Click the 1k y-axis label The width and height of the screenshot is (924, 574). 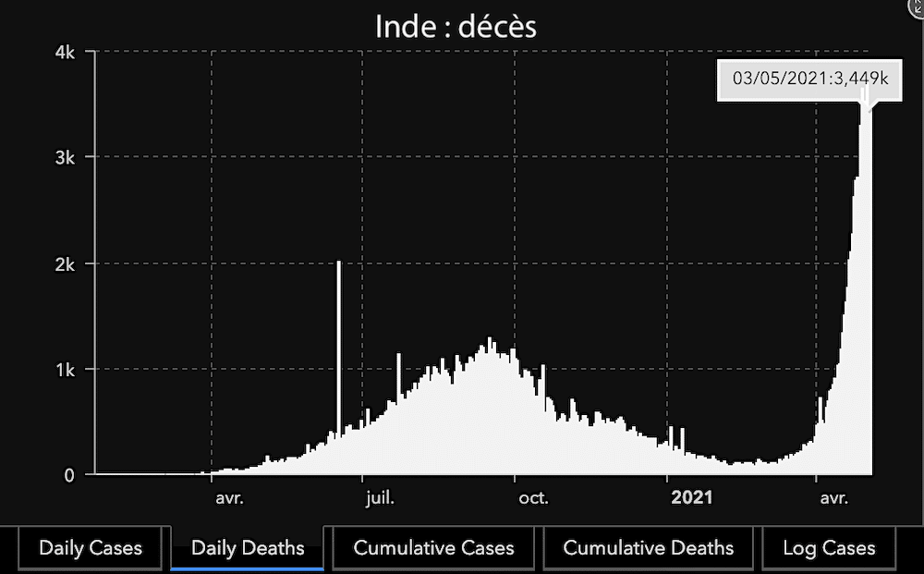click(65, 370)
